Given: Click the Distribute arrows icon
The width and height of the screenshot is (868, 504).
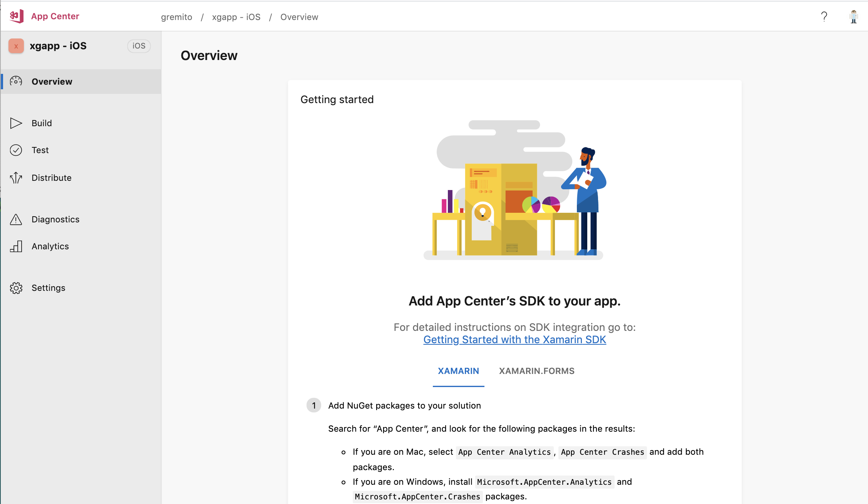Looking at the screenshot, I should (x=16, y=178).
